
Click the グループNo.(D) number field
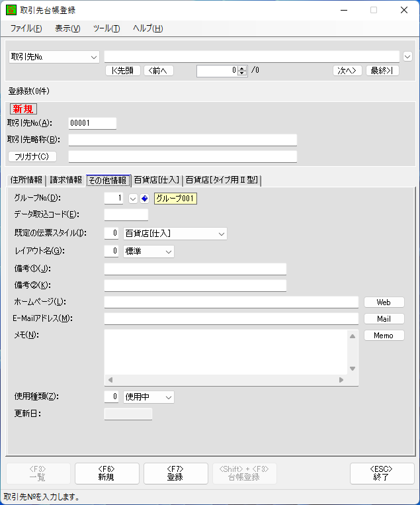coord(114,198)
